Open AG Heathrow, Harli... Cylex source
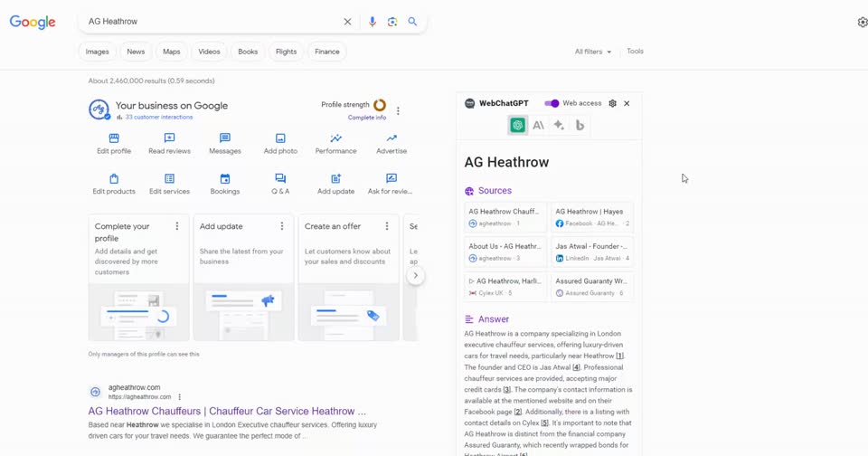The width and height of the screenshot is (868, 456). pyautogui.click(x=505, y=287)
